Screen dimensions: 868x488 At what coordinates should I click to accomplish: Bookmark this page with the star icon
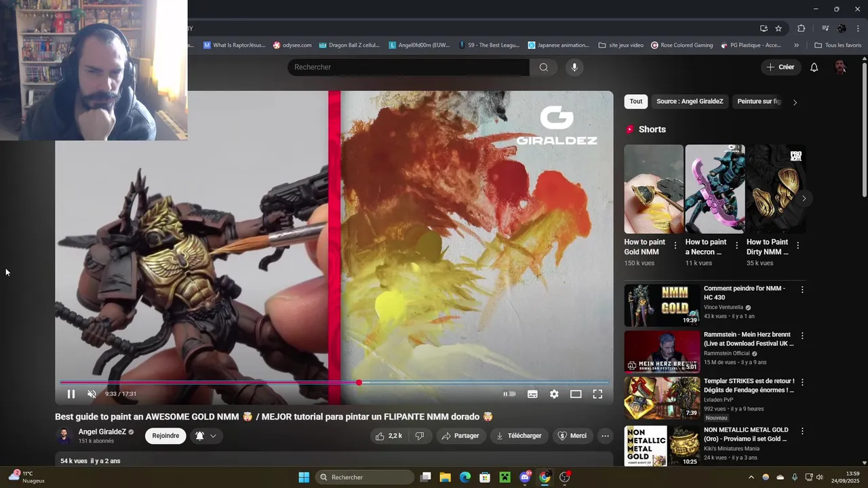coord(778,28)
